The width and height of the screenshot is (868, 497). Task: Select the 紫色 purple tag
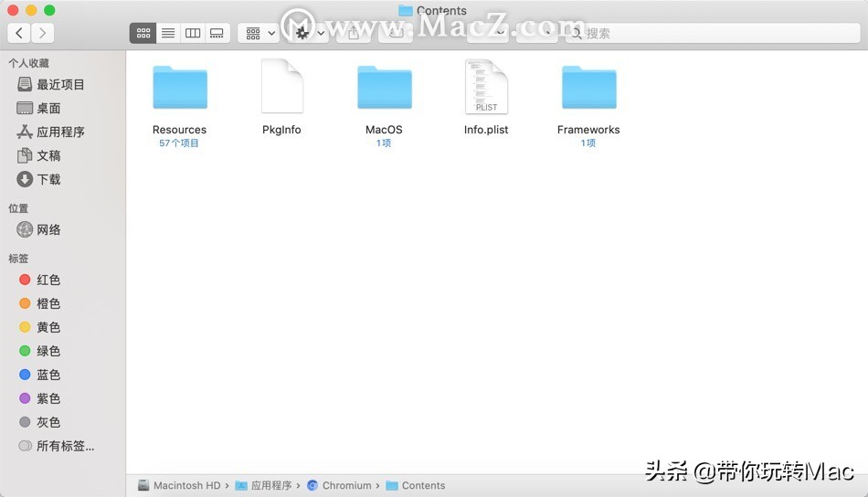pos(40,398)
